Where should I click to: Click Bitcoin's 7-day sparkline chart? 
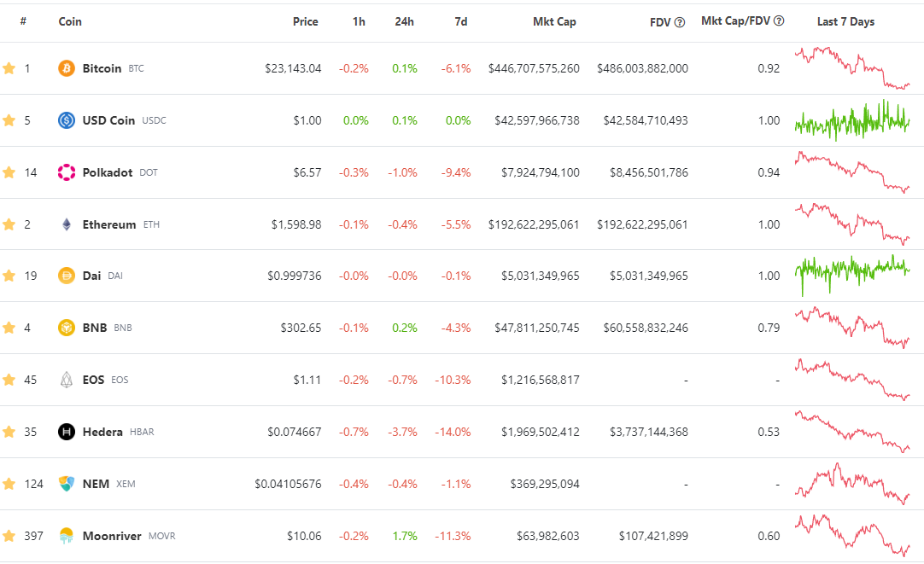tap(852, 68)
